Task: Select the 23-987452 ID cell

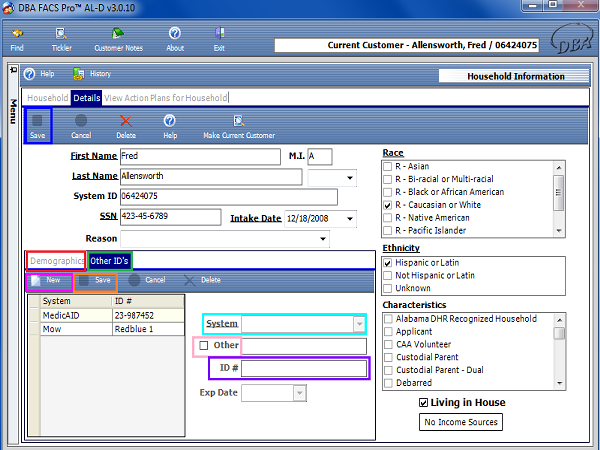Action: (x=148, y=316)
